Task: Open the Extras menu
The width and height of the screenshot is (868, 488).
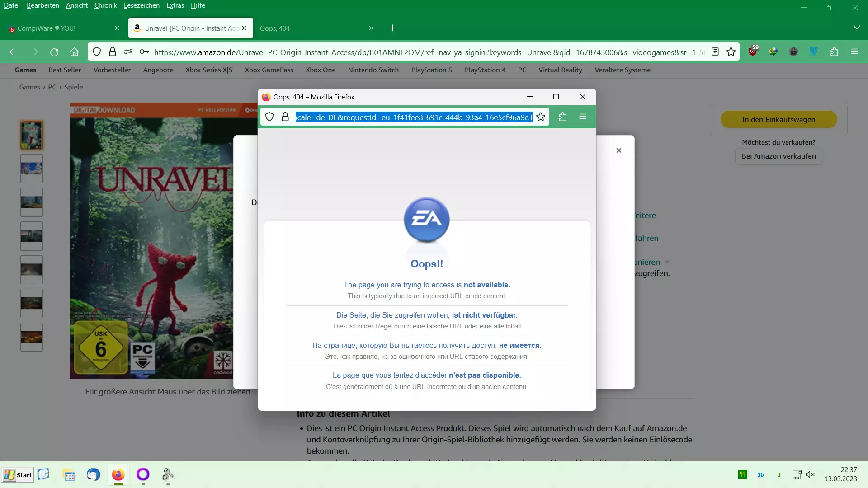Action: tap(175, 5)
